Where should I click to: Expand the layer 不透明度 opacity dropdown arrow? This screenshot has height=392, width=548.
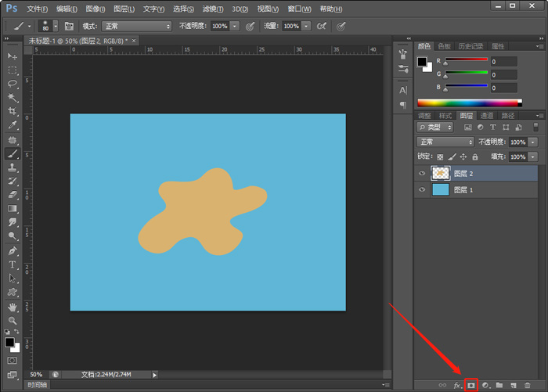[x=532, y=142]
